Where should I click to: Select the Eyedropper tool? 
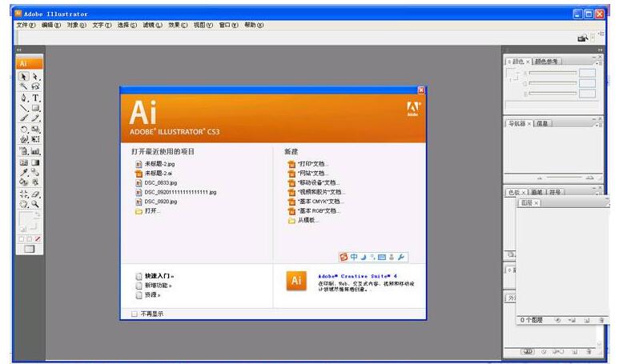[x=24, y=172]
